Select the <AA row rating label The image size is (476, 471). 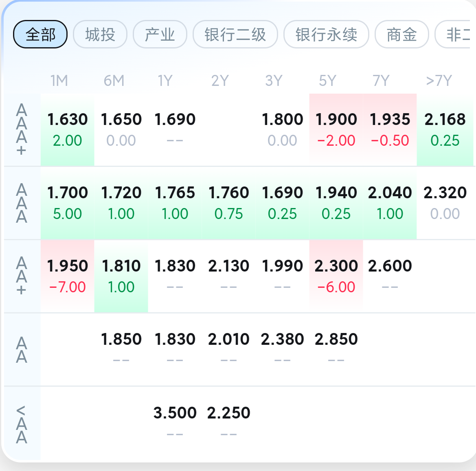click(x=21, y=424)
